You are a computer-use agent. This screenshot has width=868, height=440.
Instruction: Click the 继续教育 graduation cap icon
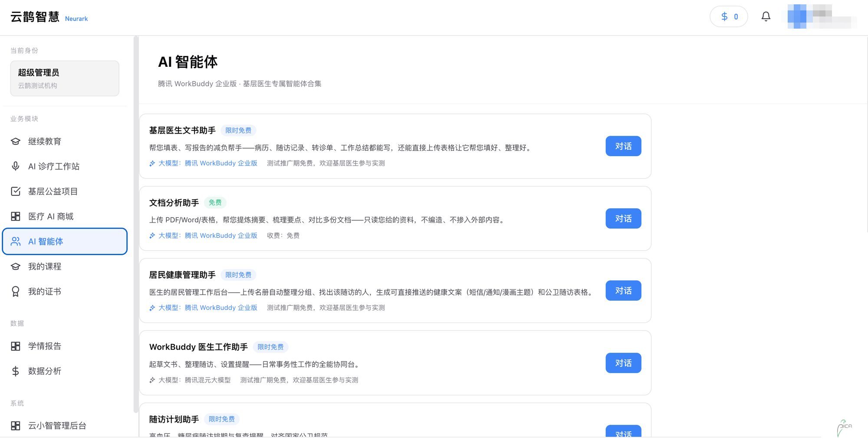[x=16, y=141]
